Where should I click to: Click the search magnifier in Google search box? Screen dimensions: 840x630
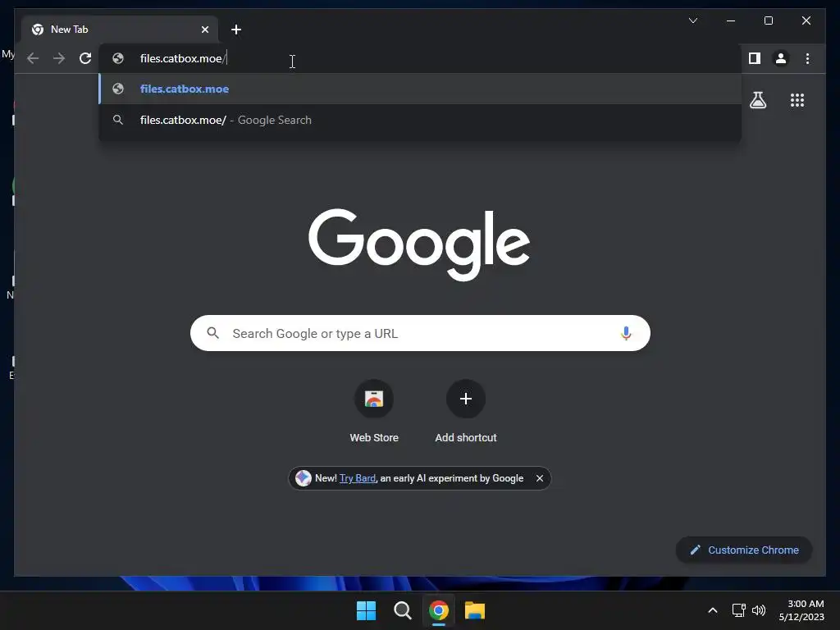click(212, 333)
